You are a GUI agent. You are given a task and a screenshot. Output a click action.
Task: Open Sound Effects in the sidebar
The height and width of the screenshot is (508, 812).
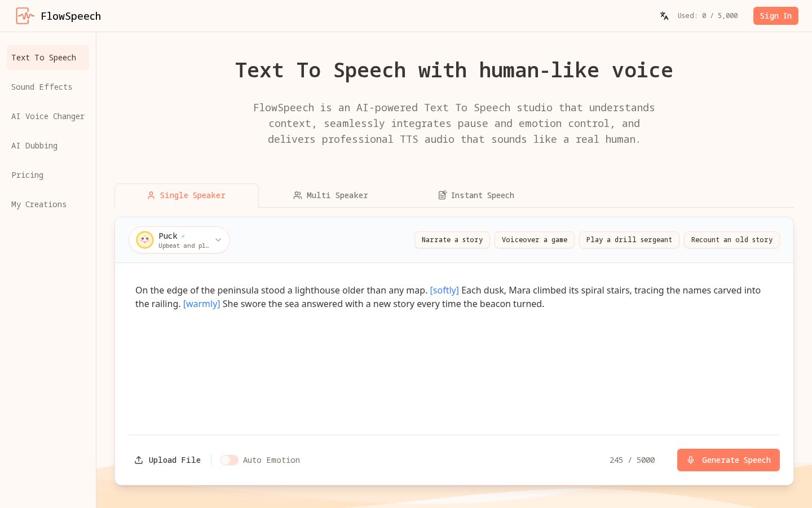pyautogui.click(x=48, y=87)
